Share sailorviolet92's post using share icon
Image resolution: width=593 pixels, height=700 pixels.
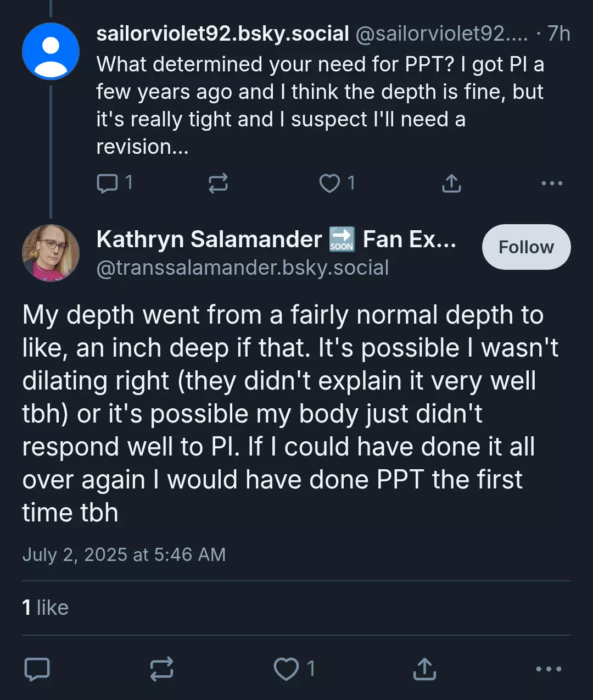[x=451, y=183]
